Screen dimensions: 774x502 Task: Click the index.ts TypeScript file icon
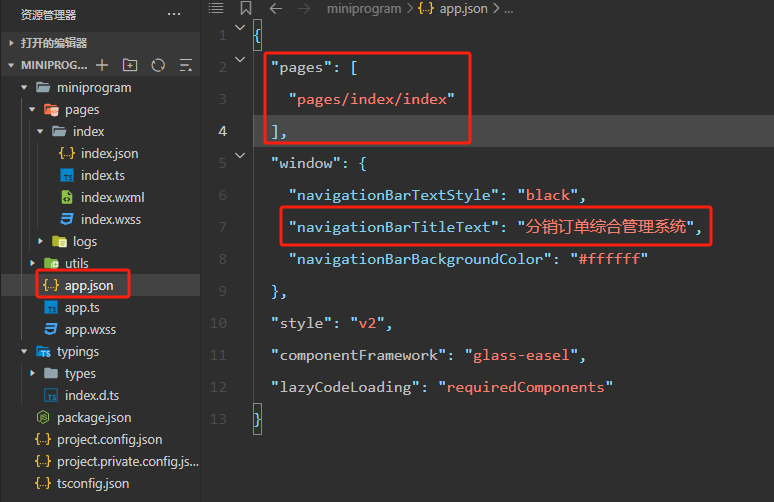tap(67, 175)
